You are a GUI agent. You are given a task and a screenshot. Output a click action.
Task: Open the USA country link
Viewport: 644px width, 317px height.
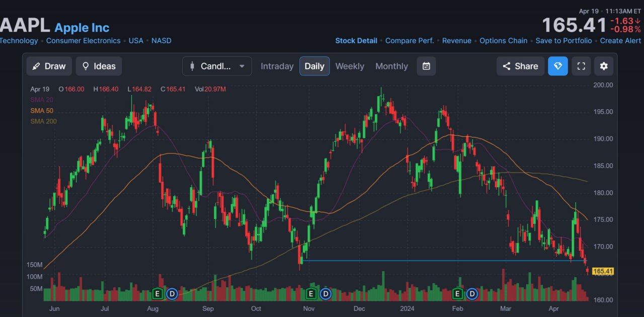(x=136, y=41)
